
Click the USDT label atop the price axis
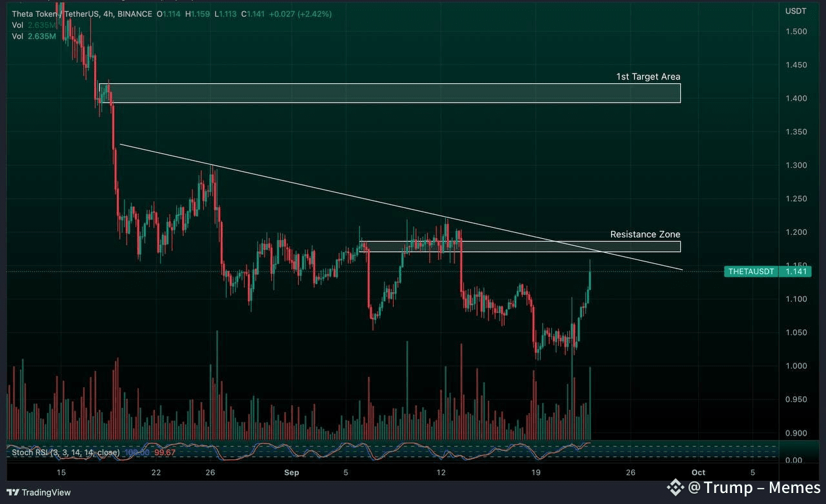pyautogui.click(x=796, y=10)
